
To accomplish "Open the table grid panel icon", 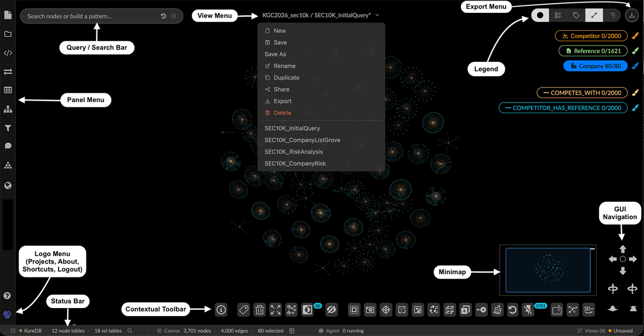I will point(8,90).
